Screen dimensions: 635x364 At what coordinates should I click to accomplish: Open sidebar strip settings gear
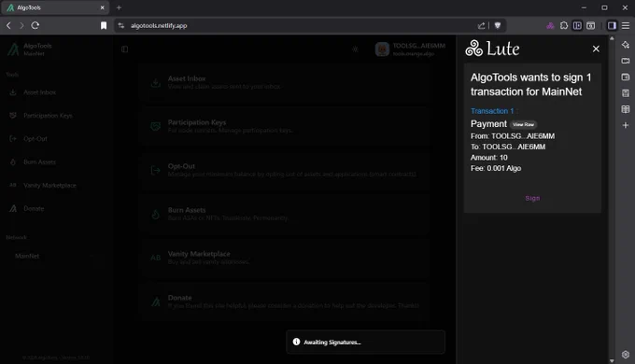coord(626,355)
